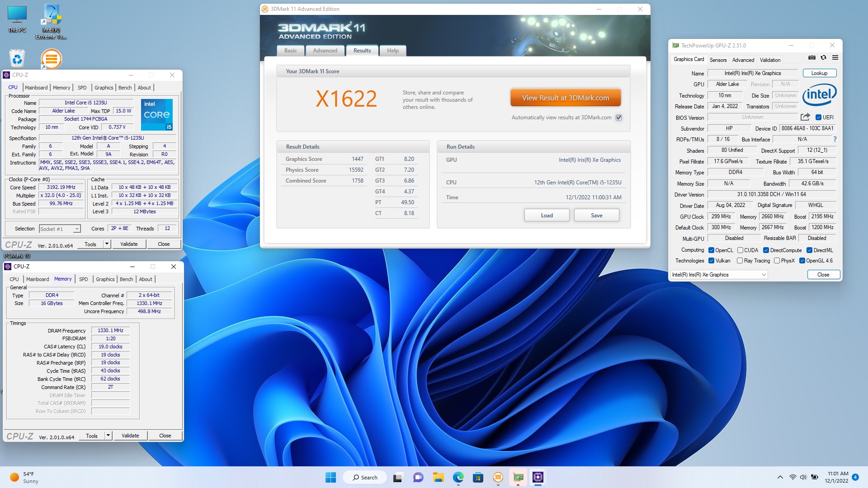Click battery status tray icon
868x488 pixels.
[815, 477]
